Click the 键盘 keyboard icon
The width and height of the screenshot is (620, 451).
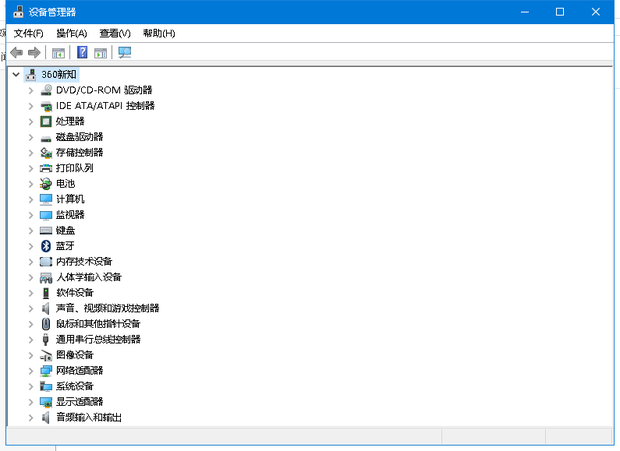[46, 230]
